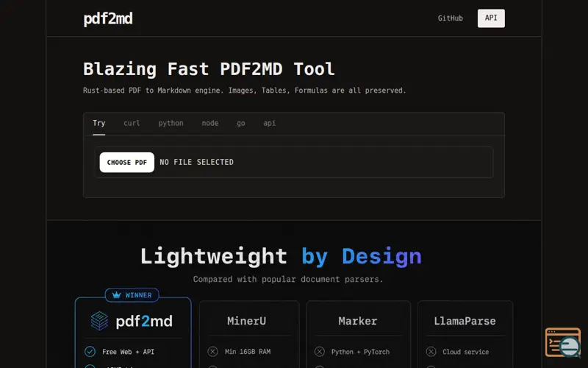Image resolution: width=588 pixels, height=368 pixels.
Task: Click the Lightweight by Design heading
Action: coord(281,256)
